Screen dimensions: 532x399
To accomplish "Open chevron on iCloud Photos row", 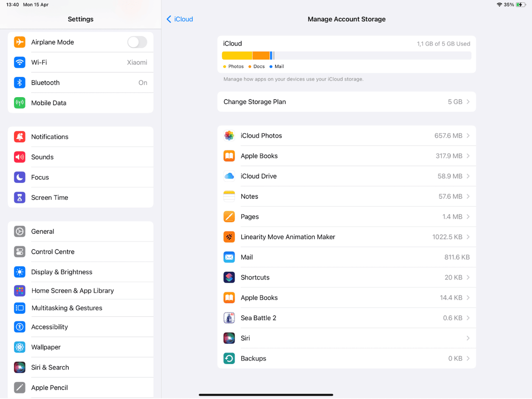I will click(468, 136).
